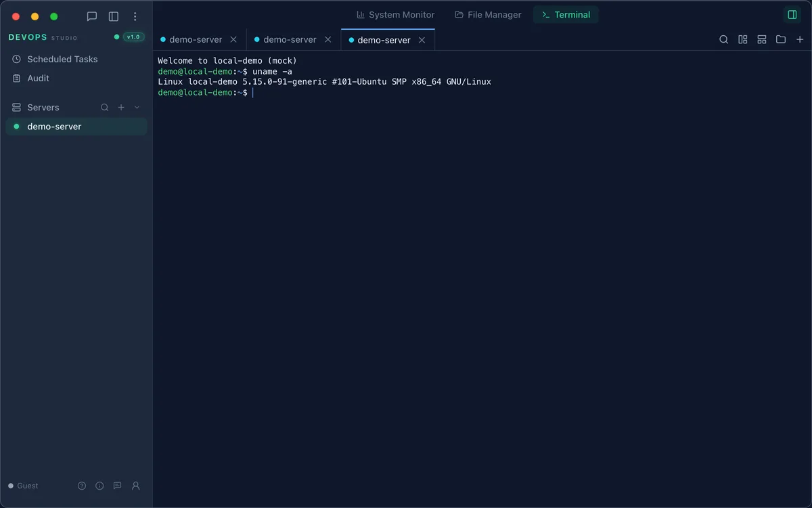
Task: Add a new server with plus icon
Action: pos(121,107)
